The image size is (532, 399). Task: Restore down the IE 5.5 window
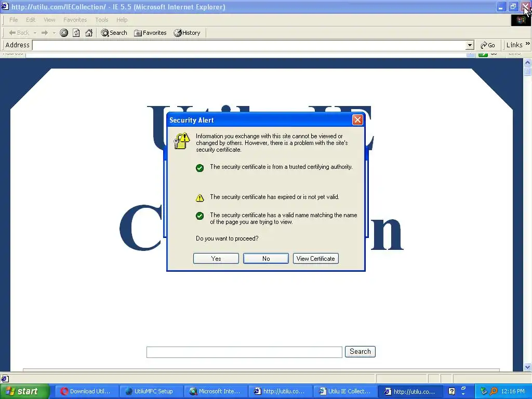click(513, 6)
